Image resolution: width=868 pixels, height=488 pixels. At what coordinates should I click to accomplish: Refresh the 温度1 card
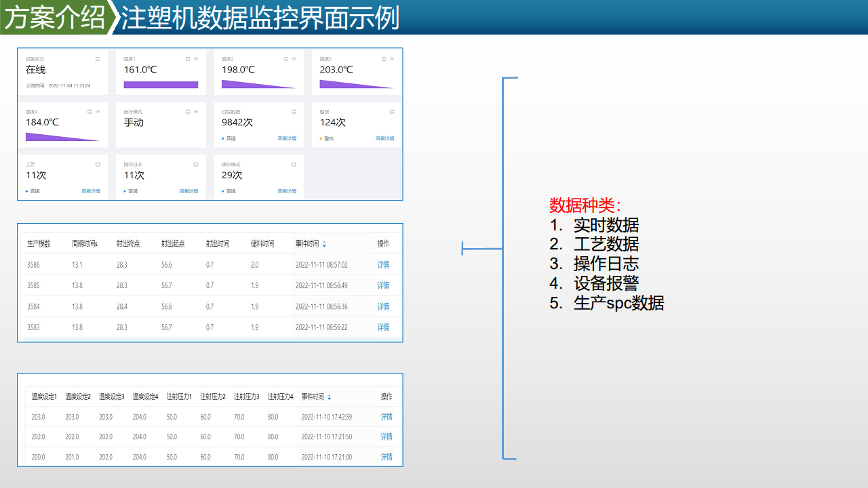(x=188, y=59)
